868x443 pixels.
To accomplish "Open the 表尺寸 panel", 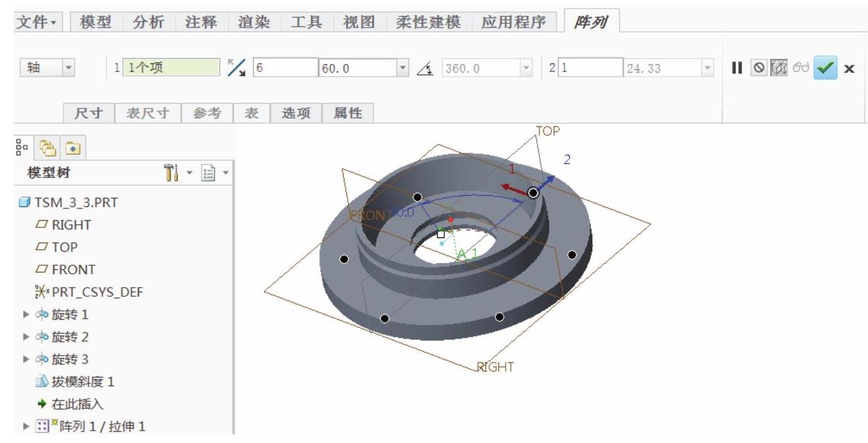I will point(147,113).
